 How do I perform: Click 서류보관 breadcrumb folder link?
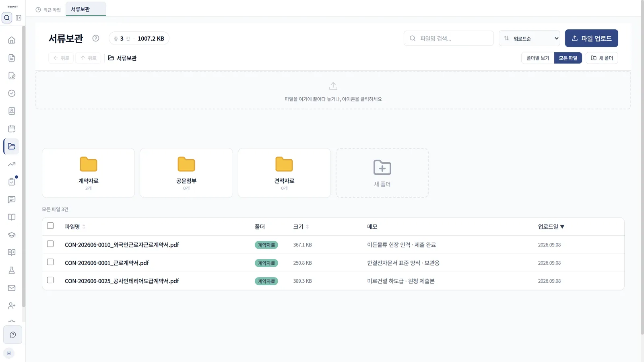tap(122, 58)
